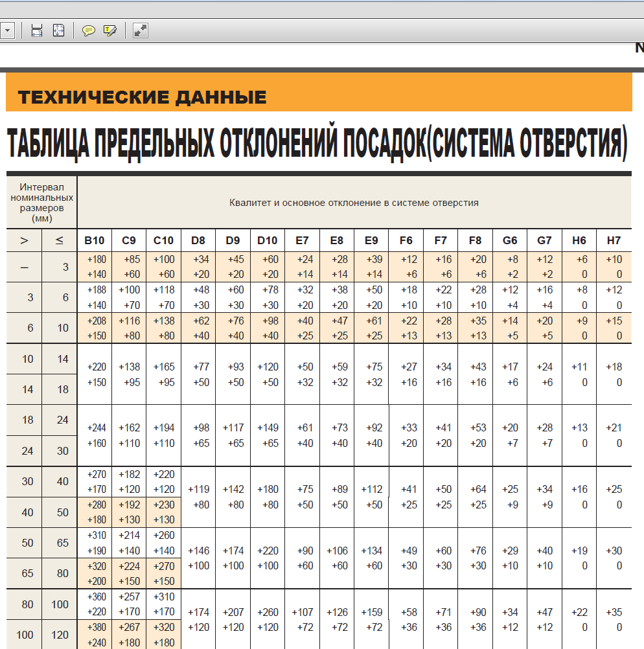Click the ТАБЛИЦА ПРЕДЕЛЬНЫХ ОТКЛОНЕНИЙ ПОСАДОК title
644x649 pixels.
(317, 142)
